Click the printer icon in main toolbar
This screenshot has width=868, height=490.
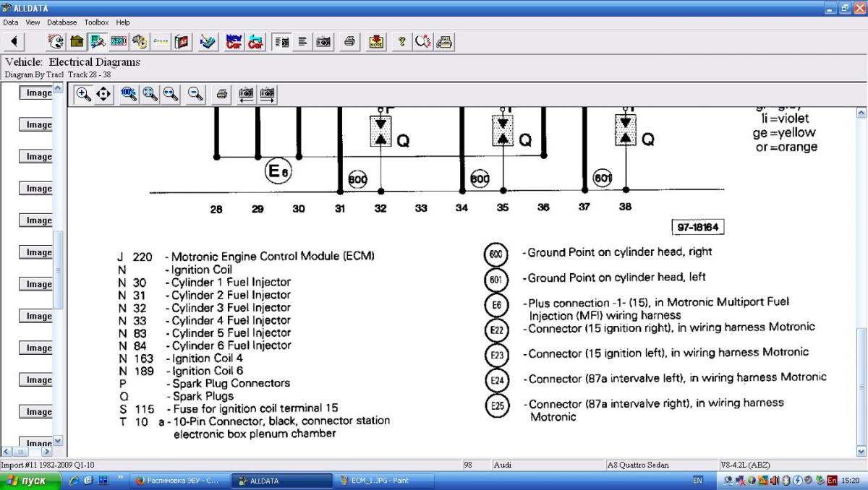tap(350, 41)
